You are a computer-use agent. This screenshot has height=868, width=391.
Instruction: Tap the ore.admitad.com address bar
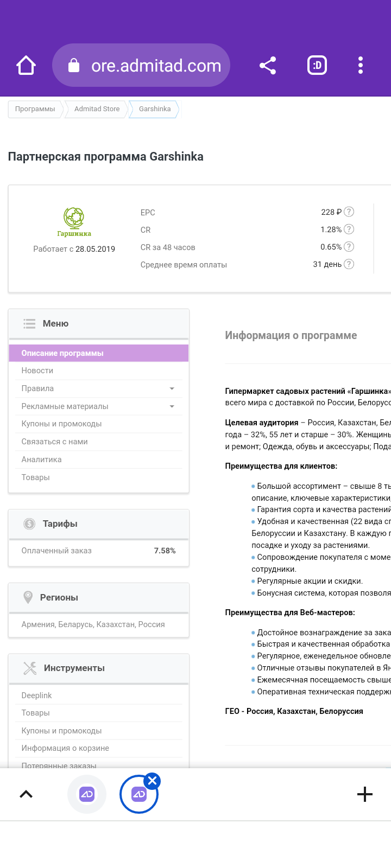point(141,66)
